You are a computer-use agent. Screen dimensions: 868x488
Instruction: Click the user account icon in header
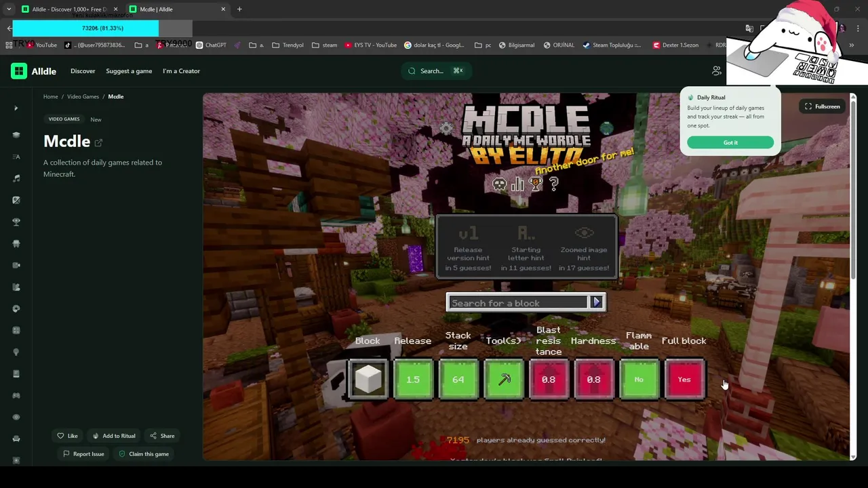[716, 70]
